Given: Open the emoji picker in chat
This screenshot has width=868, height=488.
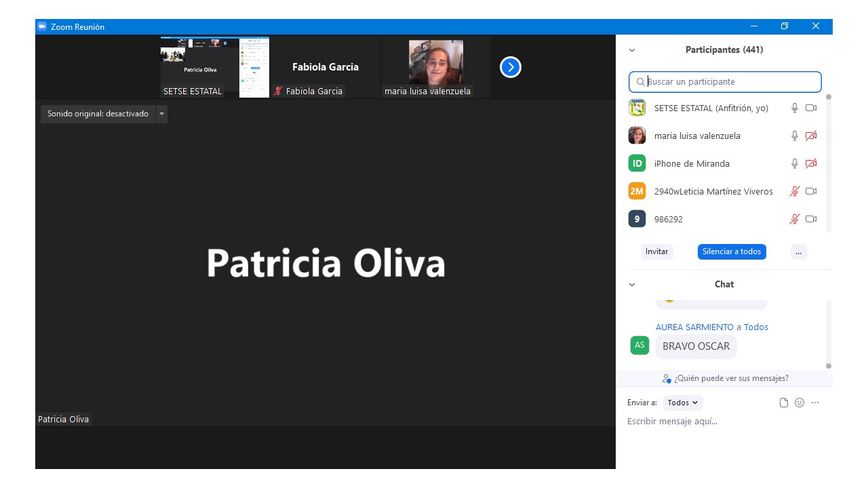Looking at the screenshot, I should pyautogui.click(x=800, y=403).
